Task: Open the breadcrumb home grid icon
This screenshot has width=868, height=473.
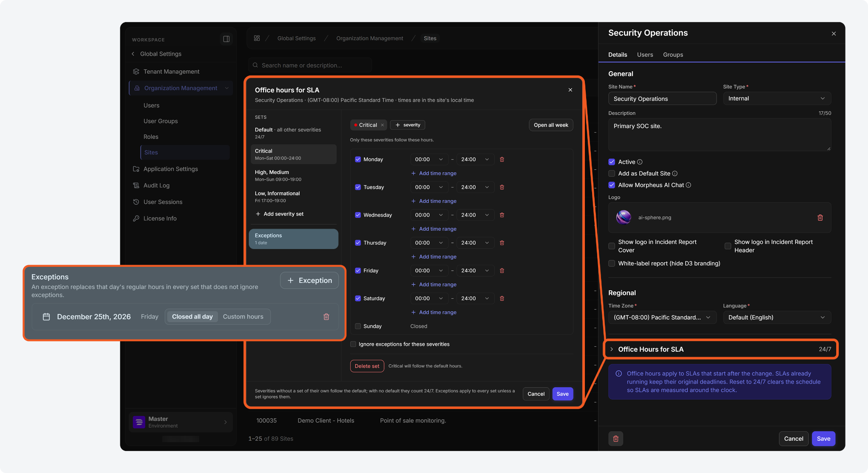Action: pos(257,38)
